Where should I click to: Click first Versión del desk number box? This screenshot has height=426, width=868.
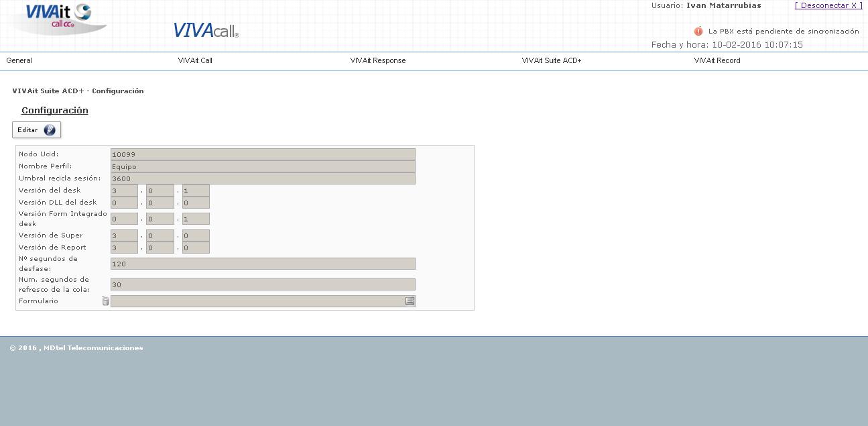(124, 191)
